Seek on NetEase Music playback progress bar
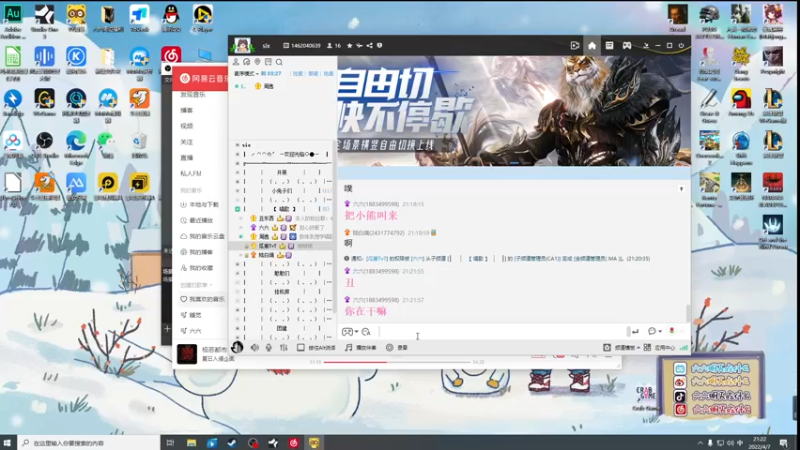 (x=396, y=362)
